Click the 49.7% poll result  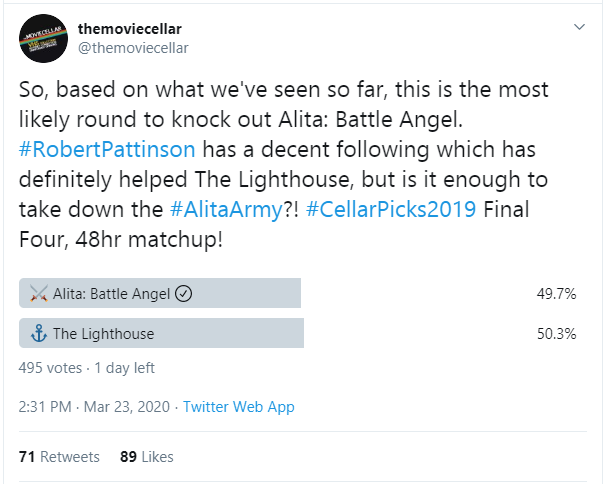click(x=556, y=294)
